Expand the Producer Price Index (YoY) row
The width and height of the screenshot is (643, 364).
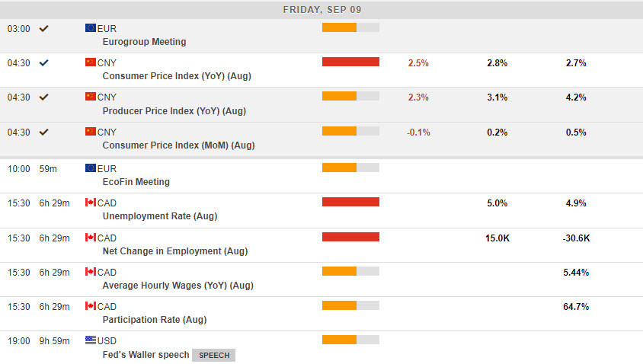point(175,111)
